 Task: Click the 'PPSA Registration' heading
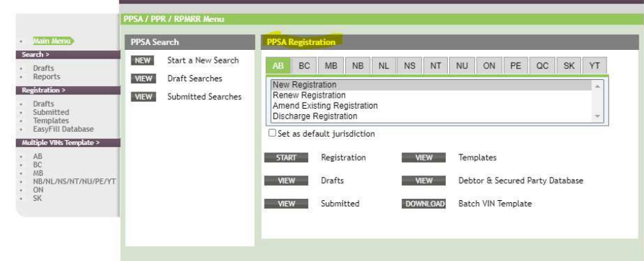tap(301, 42)
